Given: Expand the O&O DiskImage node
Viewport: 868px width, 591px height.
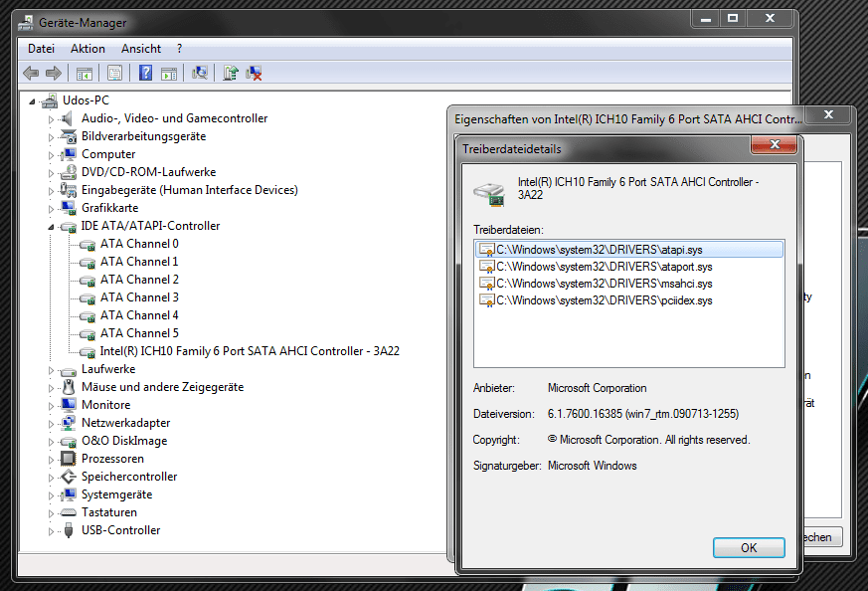Looking at the screenshot, I should tap(51, 442).
